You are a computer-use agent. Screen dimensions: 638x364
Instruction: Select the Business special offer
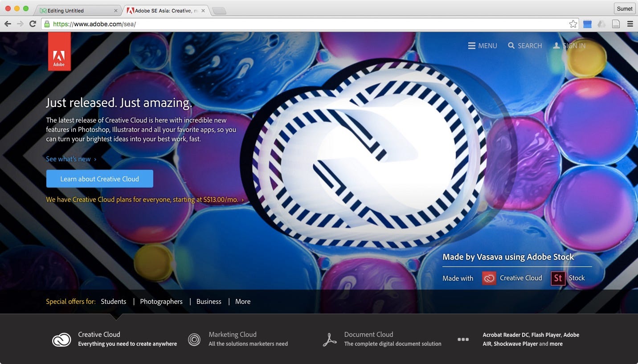209,302
